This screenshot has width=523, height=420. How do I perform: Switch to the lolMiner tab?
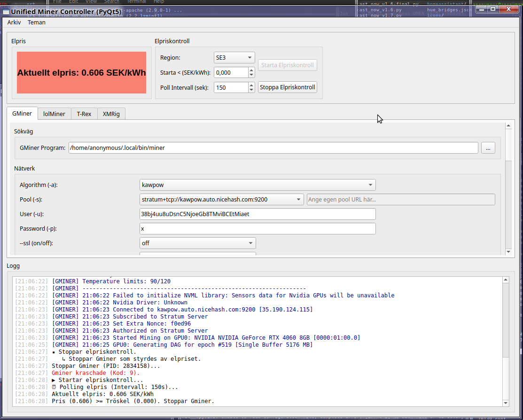pyautogui.click(x=54, y=114)
